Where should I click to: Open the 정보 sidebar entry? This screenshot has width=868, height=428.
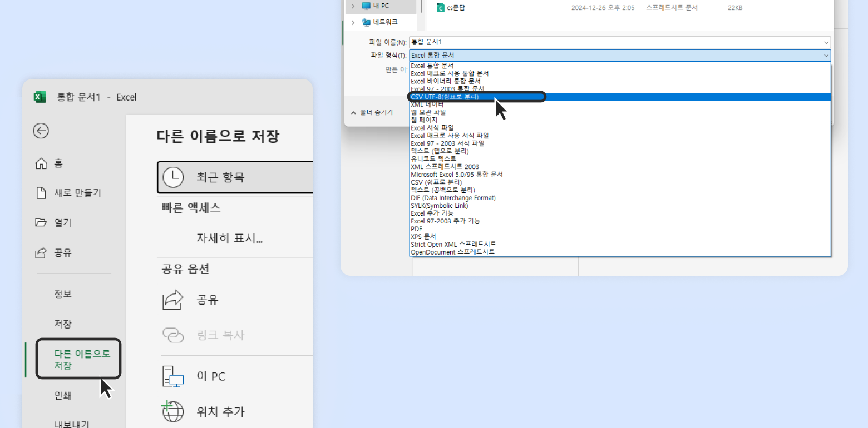point(63,294)
